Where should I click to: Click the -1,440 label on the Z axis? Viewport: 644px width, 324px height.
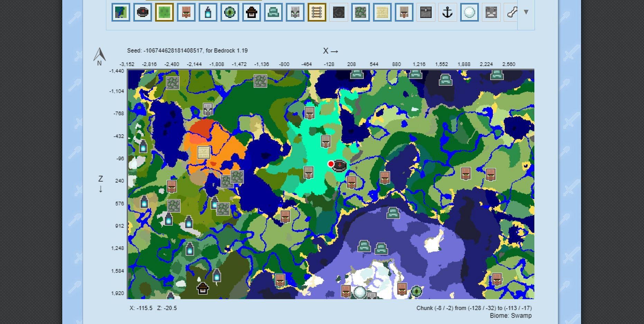117,71
